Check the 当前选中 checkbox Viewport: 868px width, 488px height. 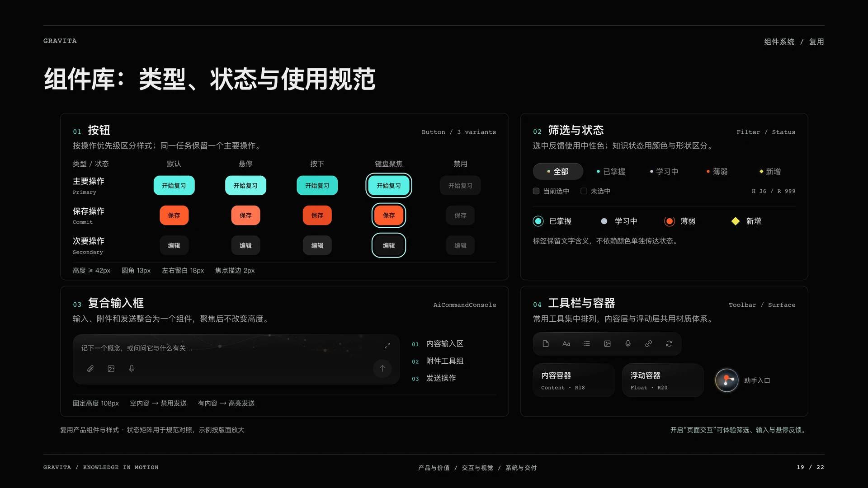click(536, 191)
